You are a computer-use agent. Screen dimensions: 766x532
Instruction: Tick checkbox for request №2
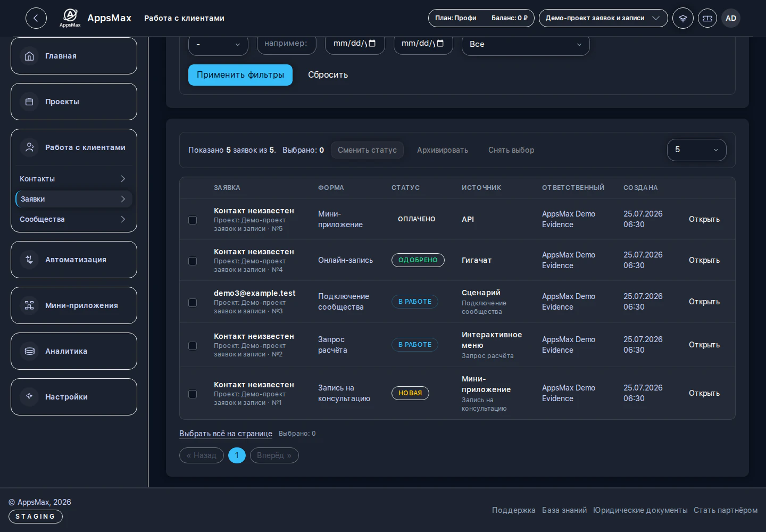(x=193, y=345)
